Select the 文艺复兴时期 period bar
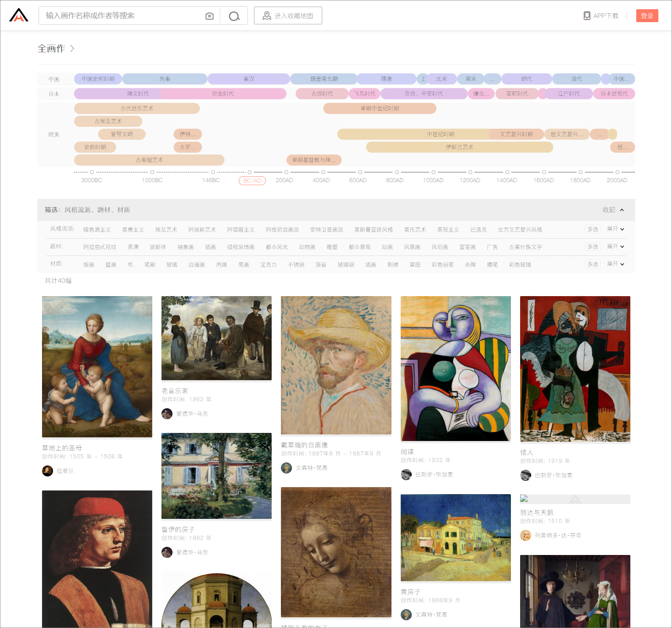 coord(516,134)
